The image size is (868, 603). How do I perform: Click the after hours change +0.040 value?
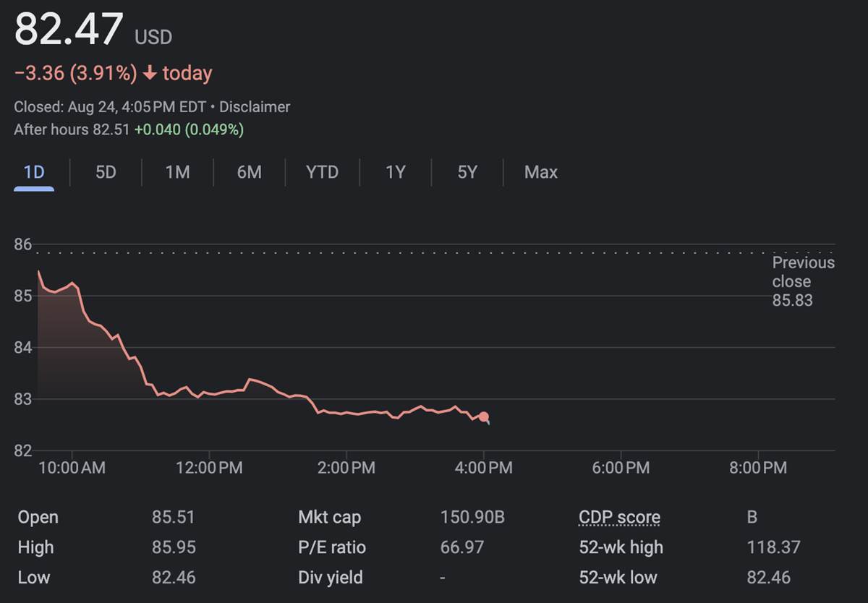tap(158, 130)
